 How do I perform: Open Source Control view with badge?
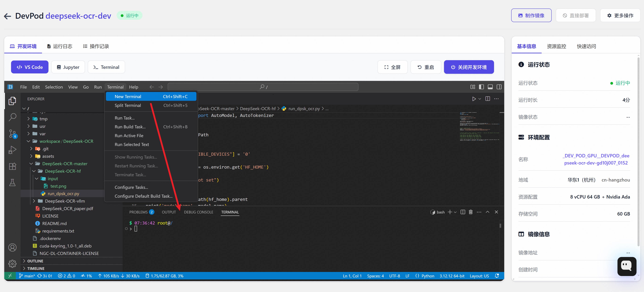12,134
